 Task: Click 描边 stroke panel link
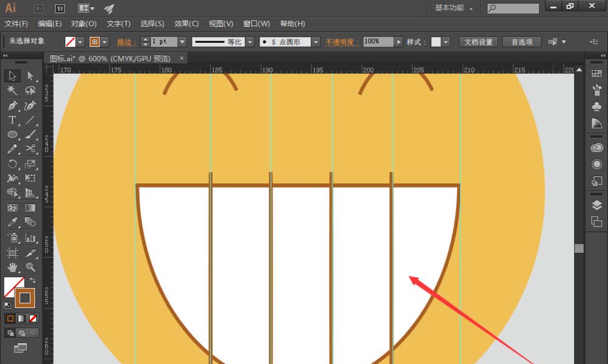pyautogui.click(x=126, y=42)
